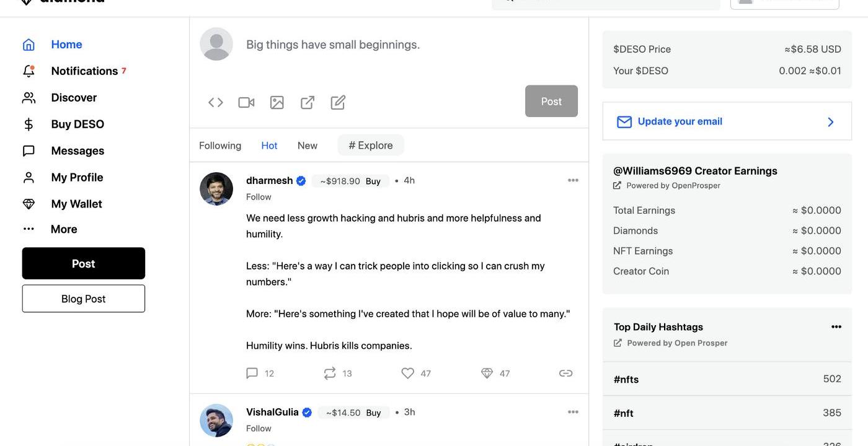Switch to the Following feed tab
Image resolution: width=868 pixels, height=446 pixels.
(x=220, y=146)
